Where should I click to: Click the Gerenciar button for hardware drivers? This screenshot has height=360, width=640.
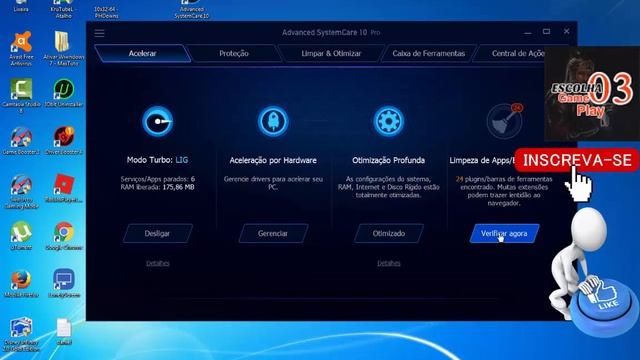tap(273, 233)
